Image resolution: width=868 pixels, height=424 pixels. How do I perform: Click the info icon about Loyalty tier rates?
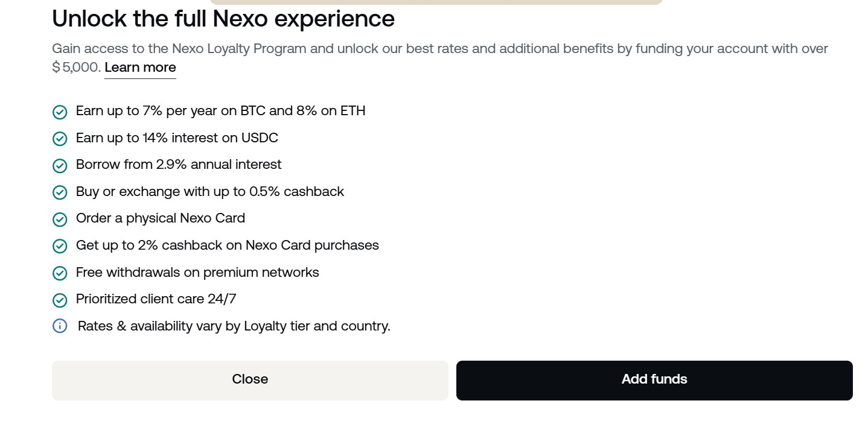click(60, 326)
